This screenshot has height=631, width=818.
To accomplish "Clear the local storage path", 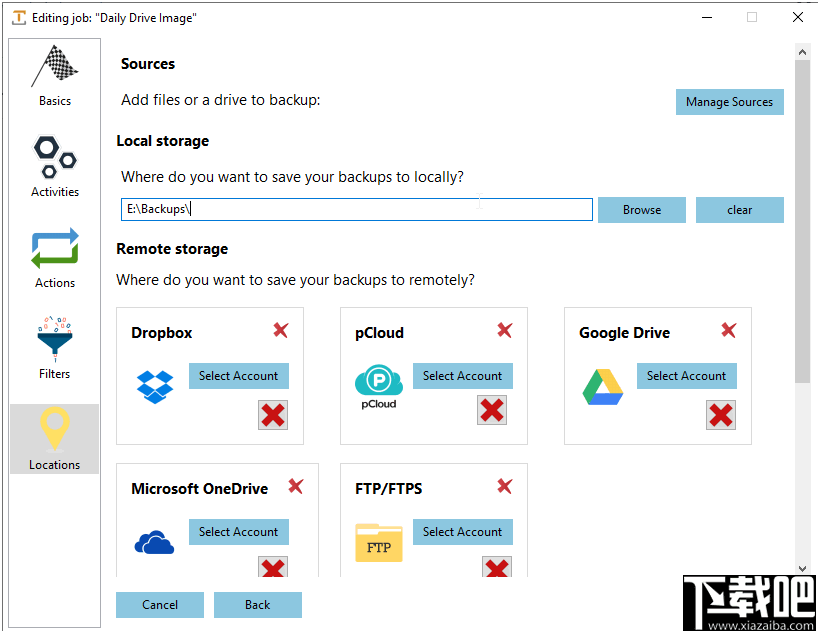I will pos(739,210).
